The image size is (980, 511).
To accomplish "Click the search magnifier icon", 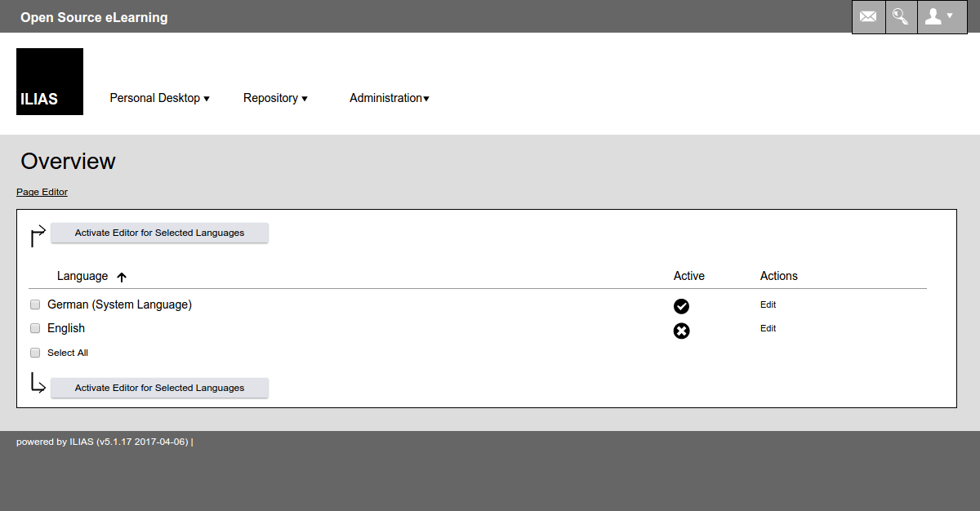I will point(901,16).
